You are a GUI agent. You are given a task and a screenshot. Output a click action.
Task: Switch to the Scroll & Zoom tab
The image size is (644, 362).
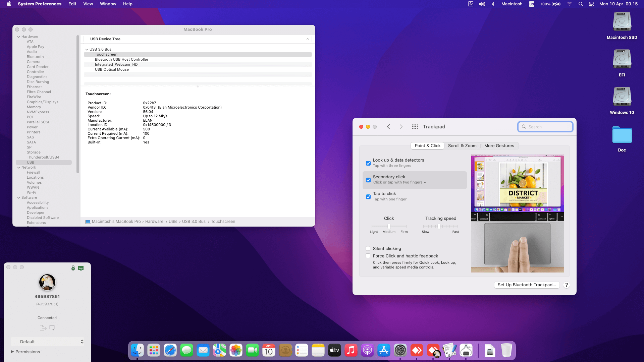(x=462, y=146)
